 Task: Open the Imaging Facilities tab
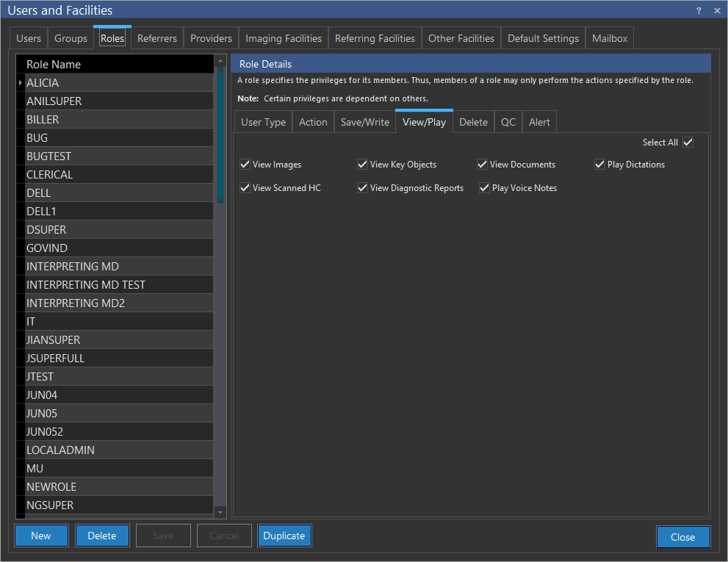coord(284,38)
